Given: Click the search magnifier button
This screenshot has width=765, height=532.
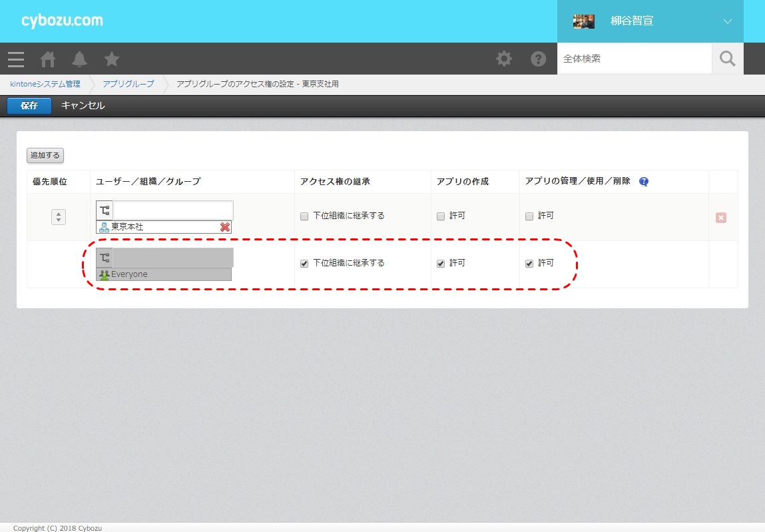Looking at the screenshot, I should (728, 59).
